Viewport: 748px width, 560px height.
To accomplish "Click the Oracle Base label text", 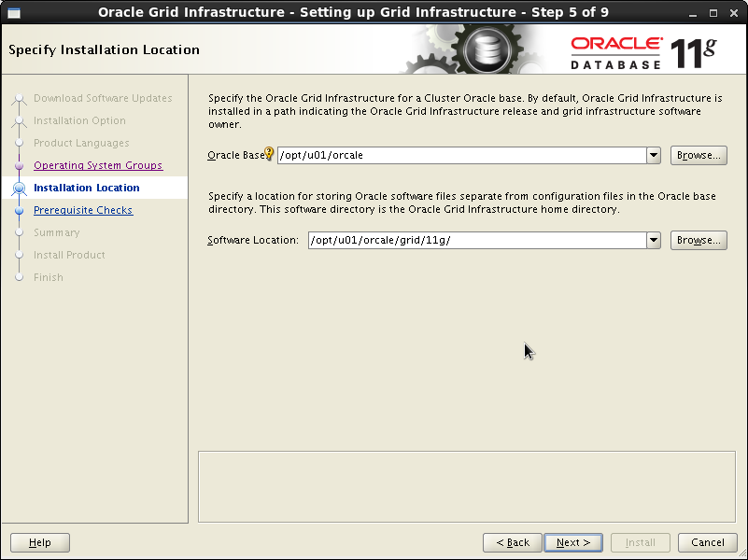I will pos(236,155).
